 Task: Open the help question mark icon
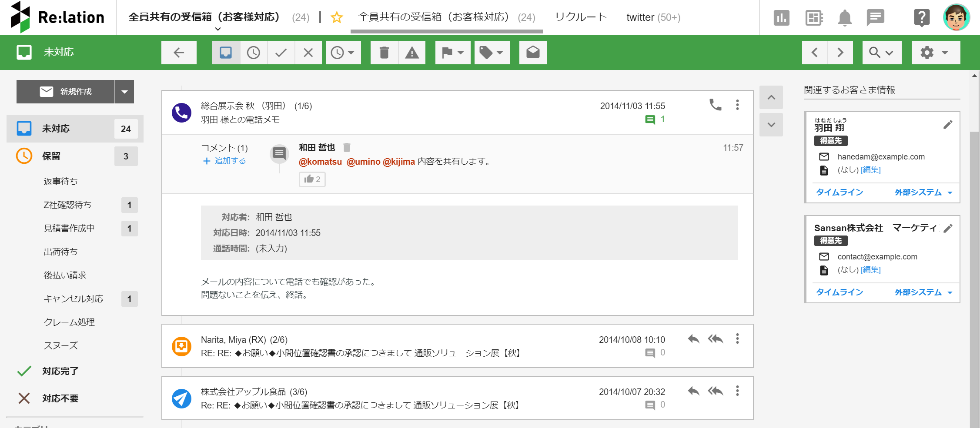(x=921, y=18)
